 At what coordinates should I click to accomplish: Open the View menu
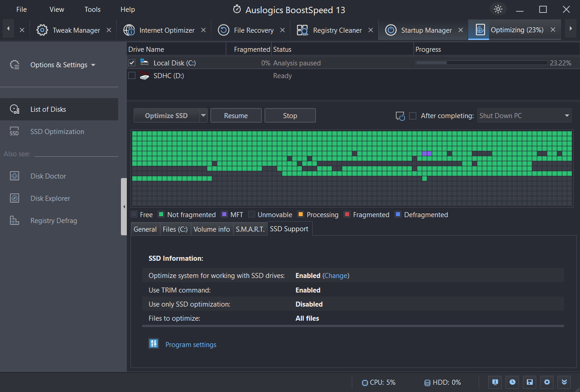pos(57,10)
